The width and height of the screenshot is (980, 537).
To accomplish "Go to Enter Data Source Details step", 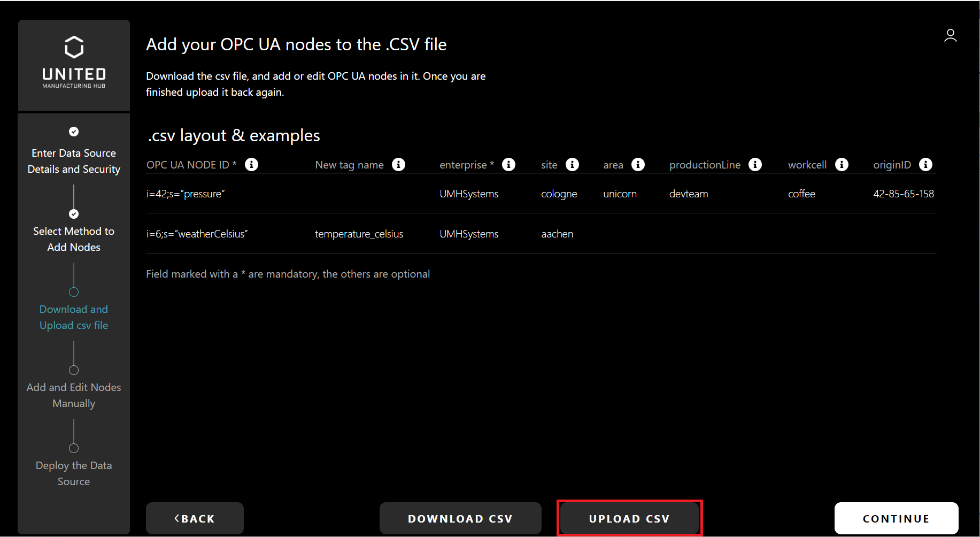I will [x=74, y=161].
